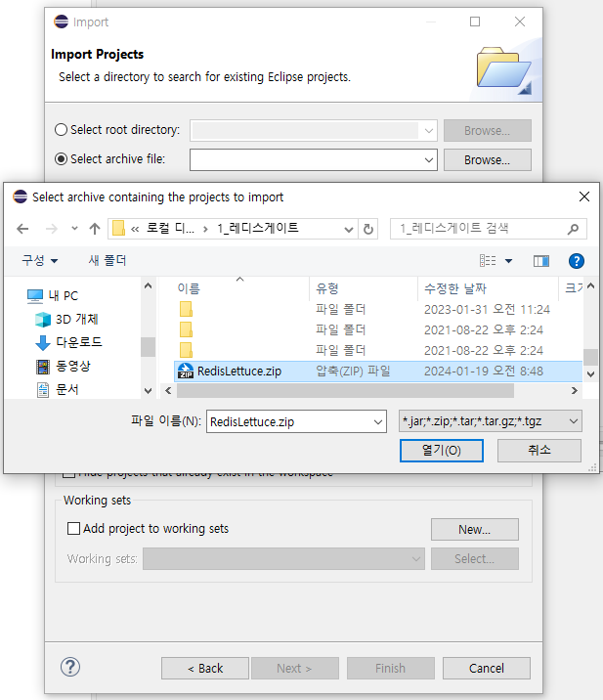This screenshot has width=603, height=700.
Task: Select the 'Select root directory' radio button
Action: pyautogui.click(x=62, y=130)
